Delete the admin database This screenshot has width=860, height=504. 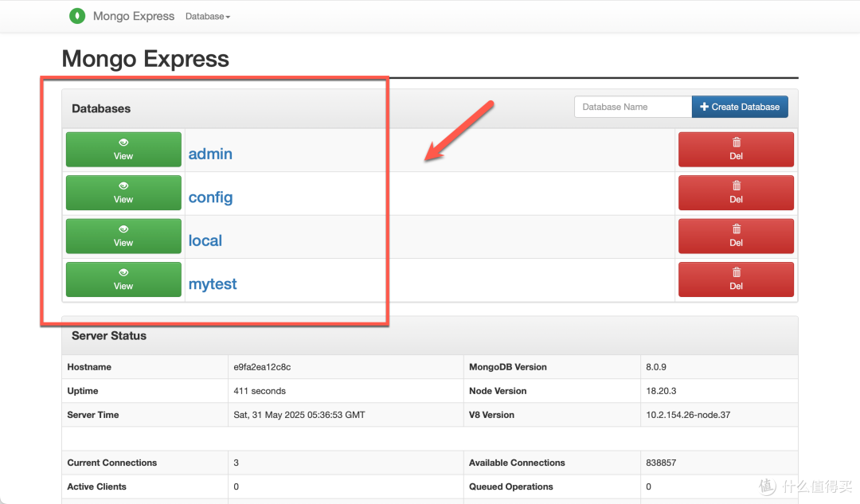coord(736,149)
